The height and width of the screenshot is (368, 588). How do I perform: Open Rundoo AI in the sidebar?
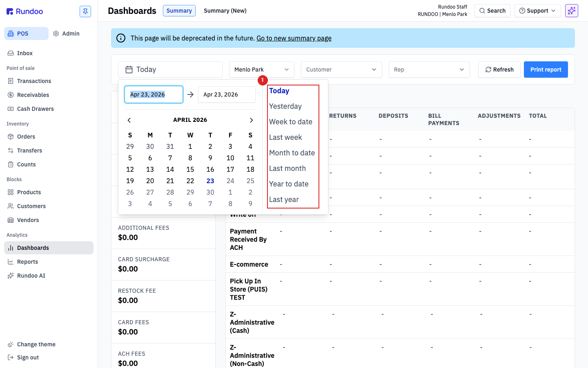[49, 276]
